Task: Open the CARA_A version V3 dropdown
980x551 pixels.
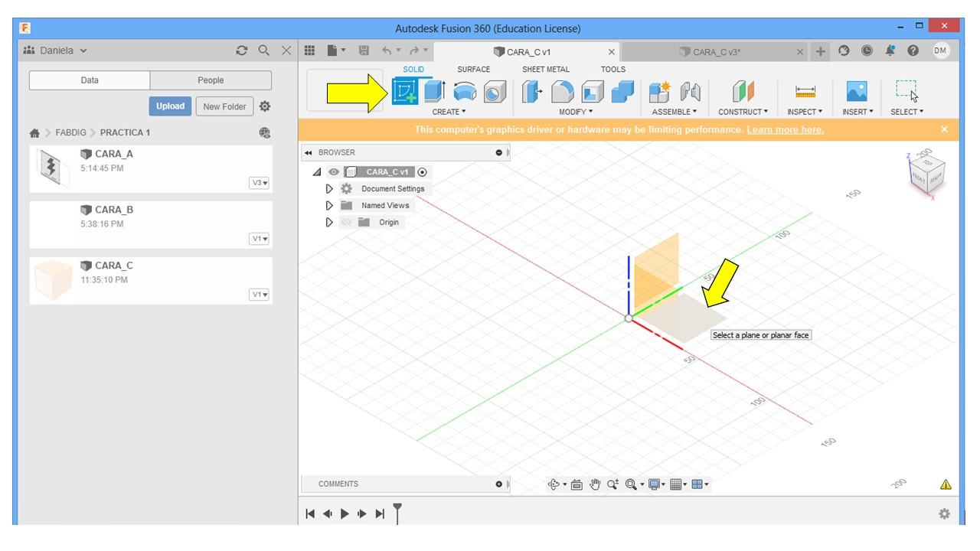Action: click(x=260, y=183)
